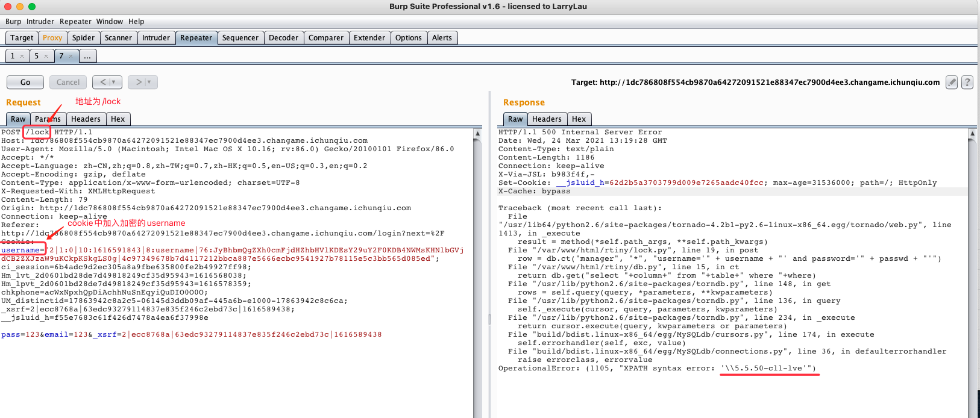Open the history dropdown beside the forward arrow
Image resolution: width=980 pixels, height=418 pixels.
(150, 82)
